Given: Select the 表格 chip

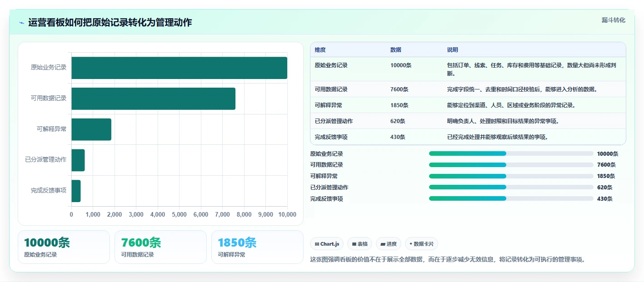Looking at the screenshot, I should point(359,244).
